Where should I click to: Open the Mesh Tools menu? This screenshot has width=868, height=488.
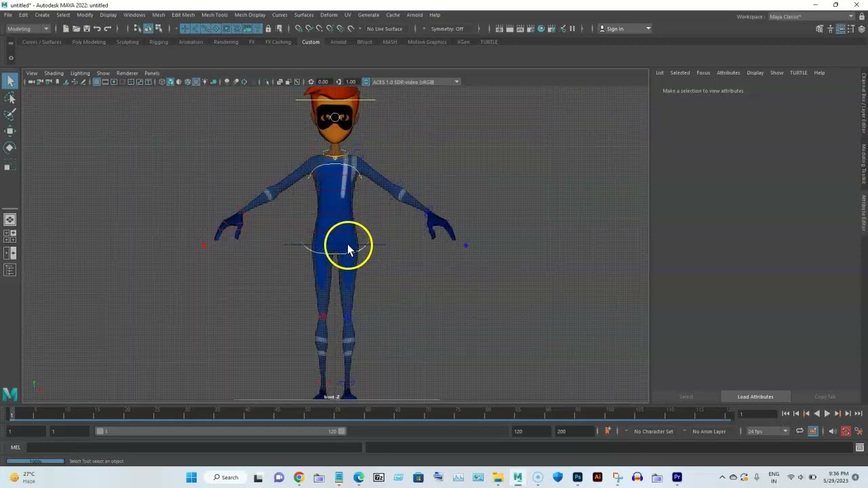coord(214,15)
